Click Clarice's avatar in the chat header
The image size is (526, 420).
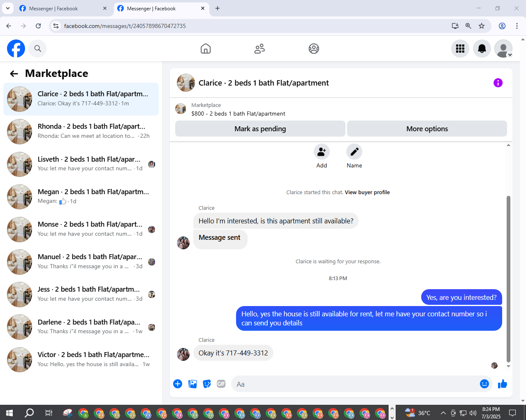pyautogui.click(x=186, y=83)
